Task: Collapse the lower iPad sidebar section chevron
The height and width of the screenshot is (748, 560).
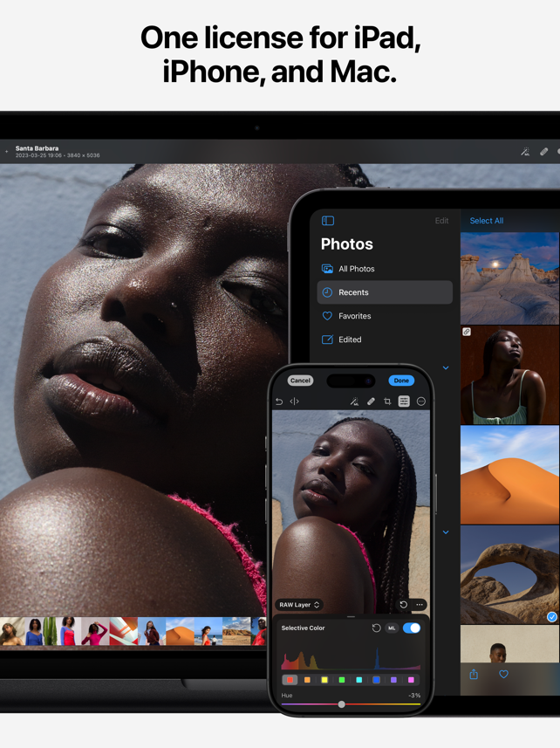Action: pyautogui.click(x=446, y=532)
